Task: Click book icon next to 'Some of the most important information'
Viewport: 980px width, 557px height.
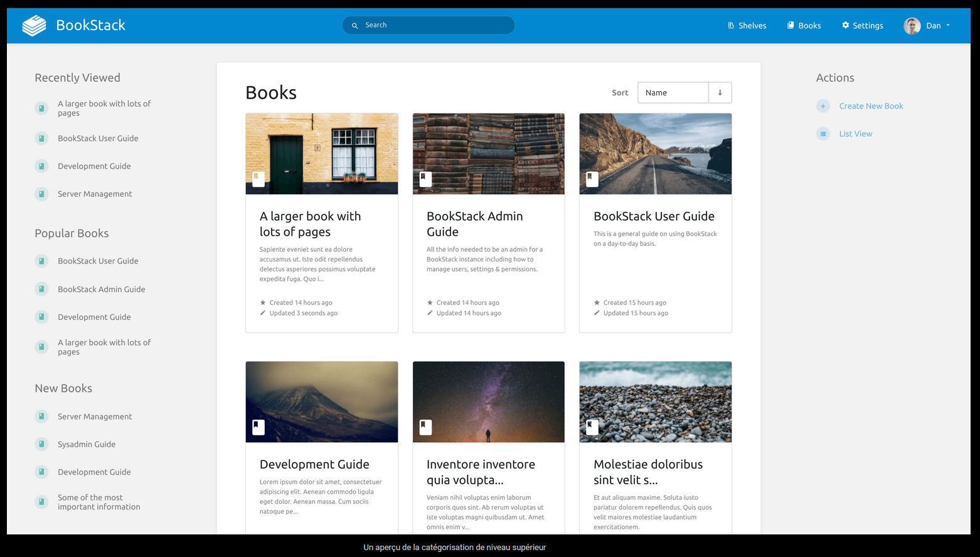Action: 41,502
